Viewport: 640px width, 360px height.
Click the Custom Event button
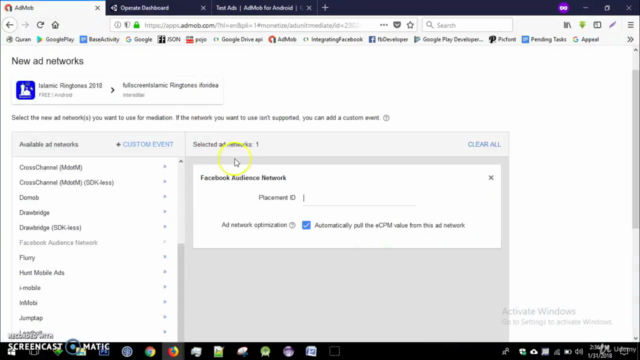tap(145, 144)
